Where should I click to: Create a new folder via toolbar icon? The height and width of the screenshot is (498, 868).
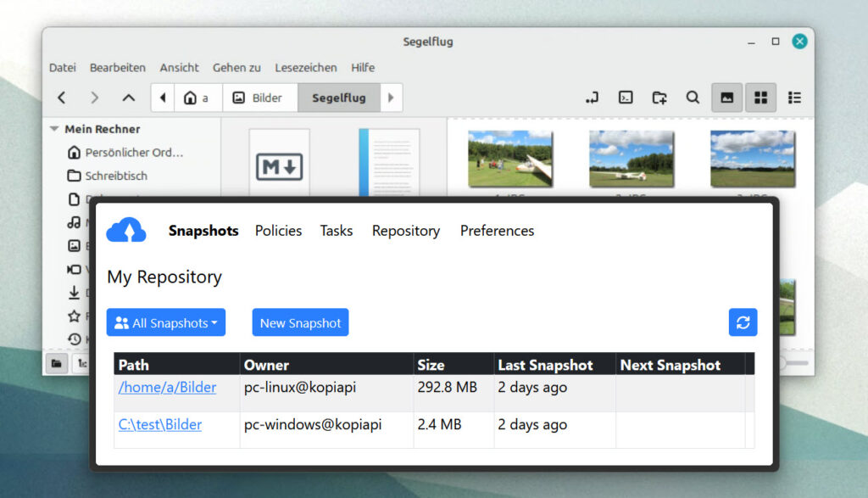(659, 98)
